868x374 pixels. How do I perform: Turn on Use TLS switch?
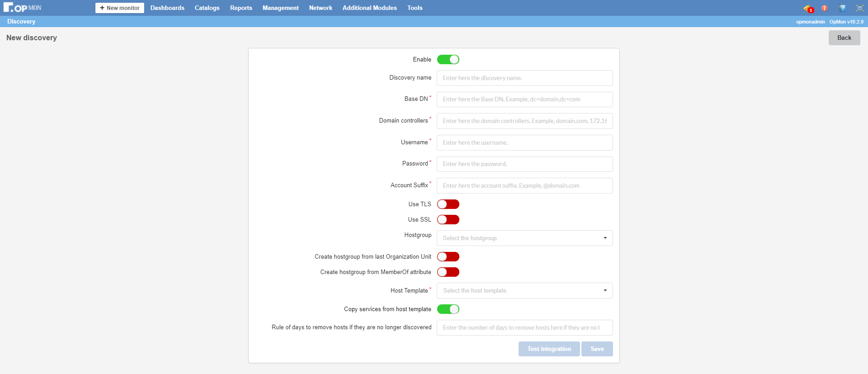click(x=448, y=204)
